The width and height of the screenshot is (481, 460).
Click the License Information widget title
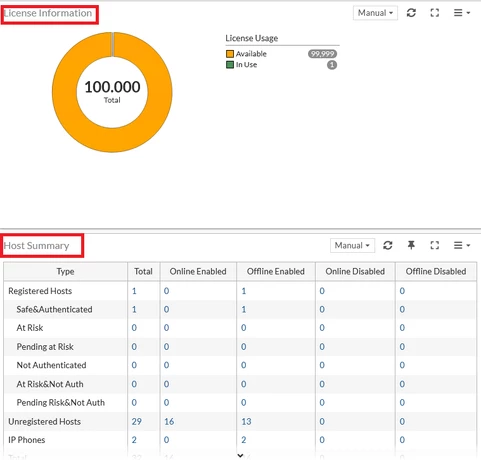48,13
